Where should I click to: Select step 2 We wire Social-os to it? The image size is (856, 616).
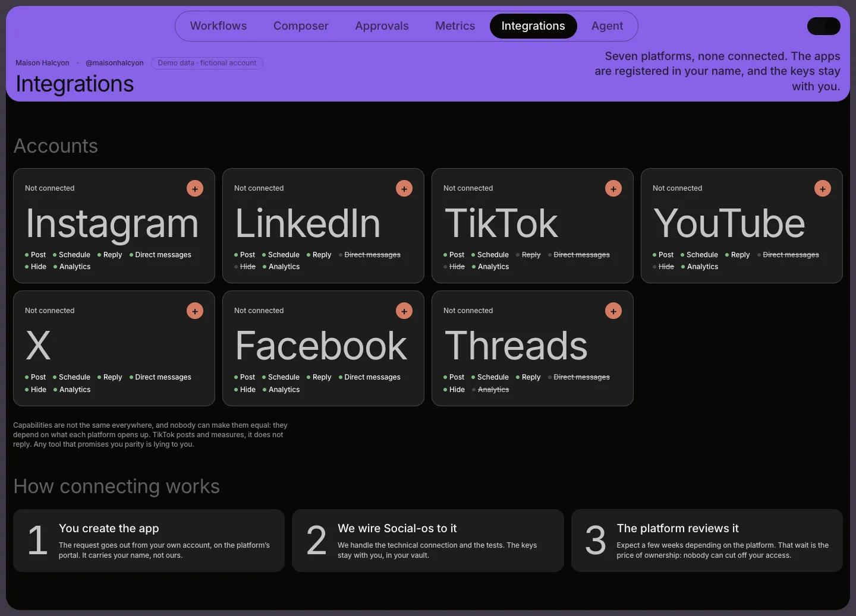(428, 541)
